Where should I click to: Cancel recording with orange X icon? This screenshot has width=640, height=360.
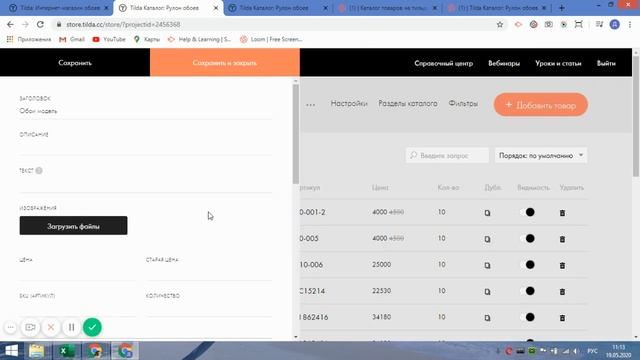pyautogui.click(x=51, y=327)
